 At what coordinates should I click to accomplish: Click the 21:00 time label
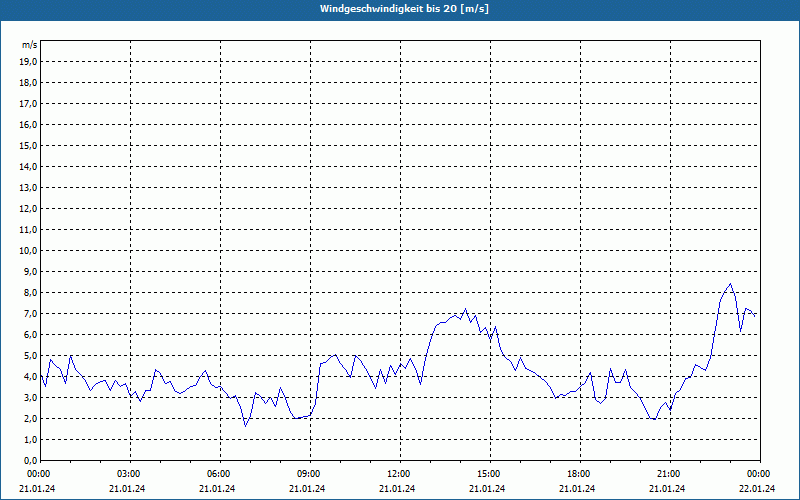click(x=670, y=474)
